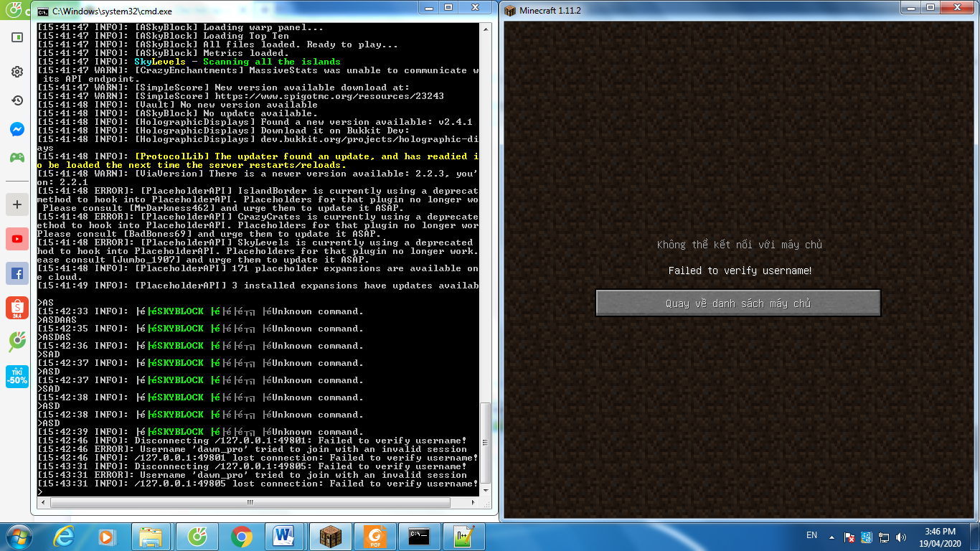Click Show Desktop strip at taskbar end

(974, 536)
